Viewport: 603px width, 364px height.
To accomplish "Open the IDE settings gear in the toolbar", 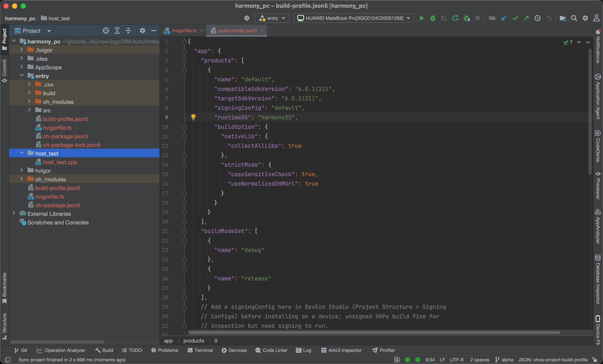I will pos(585,18).
